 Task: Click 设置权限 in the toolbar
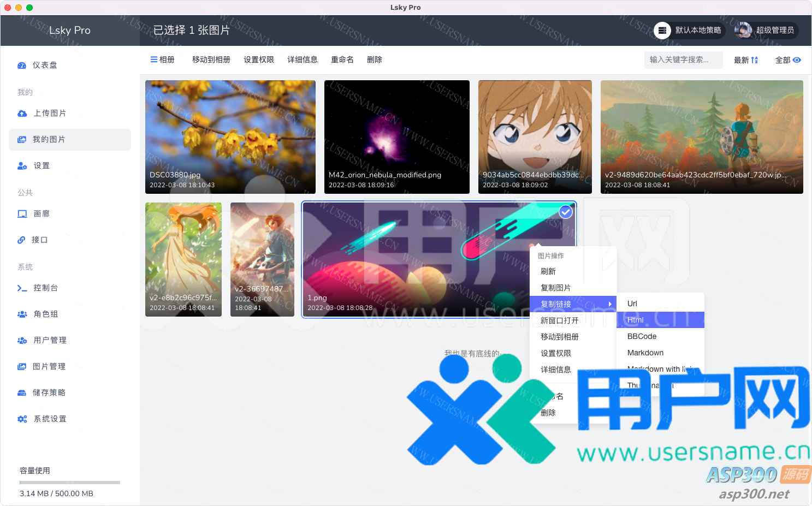(x=259, y=59)
